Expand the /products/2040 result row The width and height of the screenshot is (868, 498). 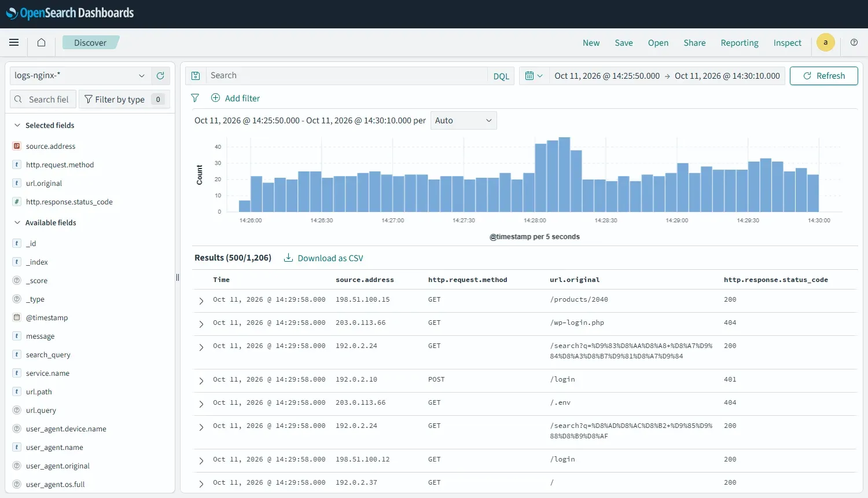[x=201, y=301]
